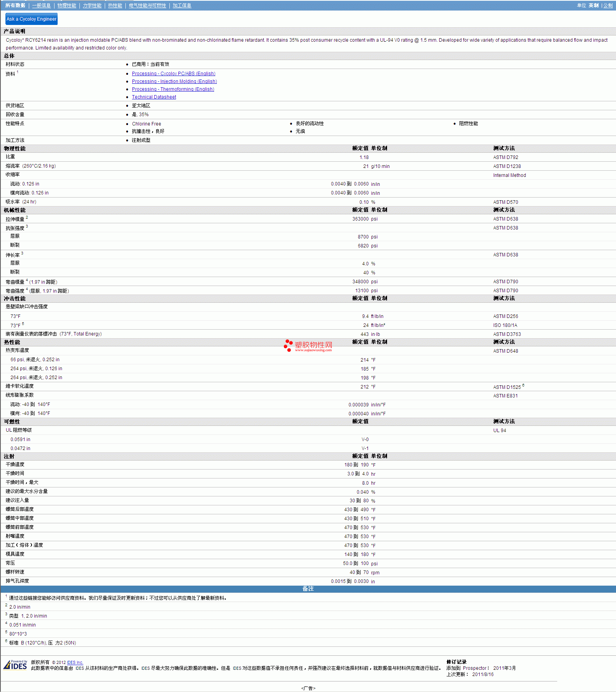The image size is (616, 692).
Task: Click the ASTM D1238 test method
Action: [x=507, y=166]
